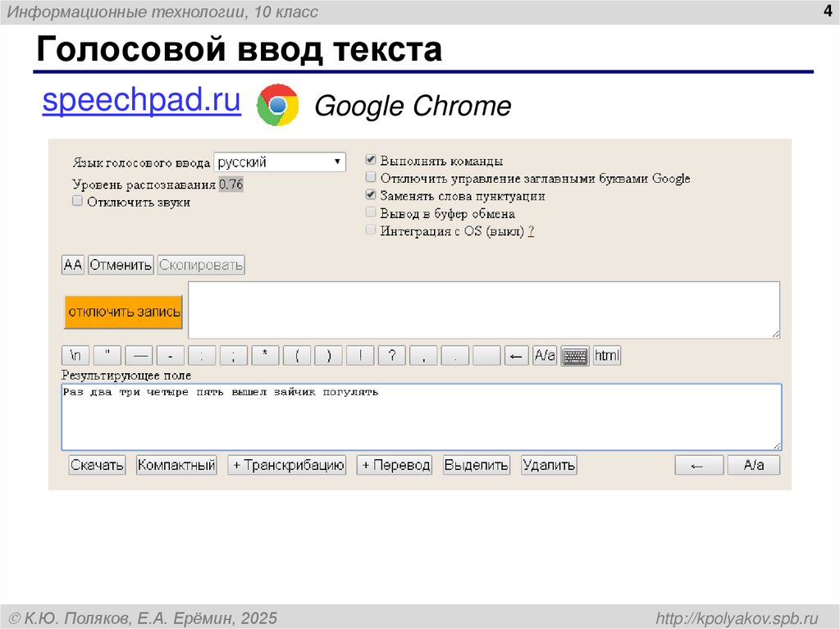Click the recognition level value 0.76
This screenshot has width=840, height=629.
(x=231, y=185)
